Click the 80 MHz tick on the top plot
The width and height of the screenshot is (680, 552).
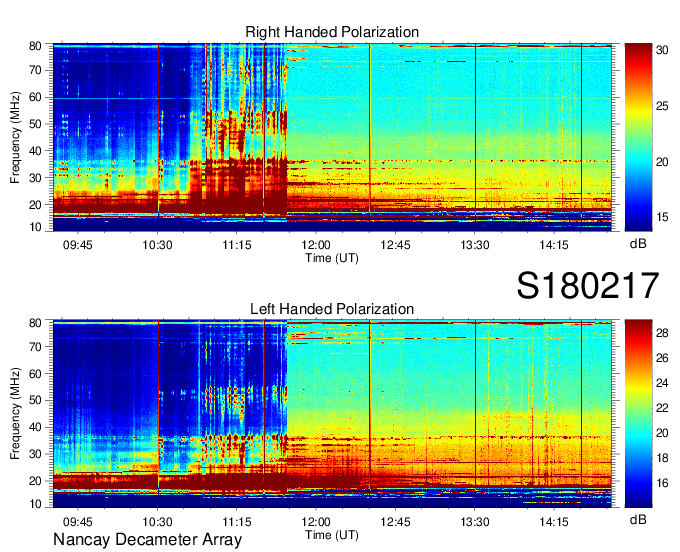(35, 46)
